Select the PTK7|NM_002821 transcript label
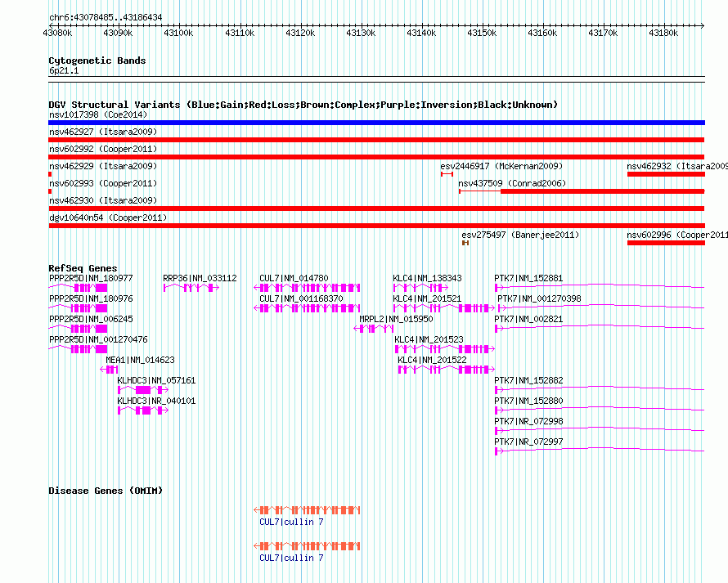Viewport: 728px width, 583px height. (528, 320)
